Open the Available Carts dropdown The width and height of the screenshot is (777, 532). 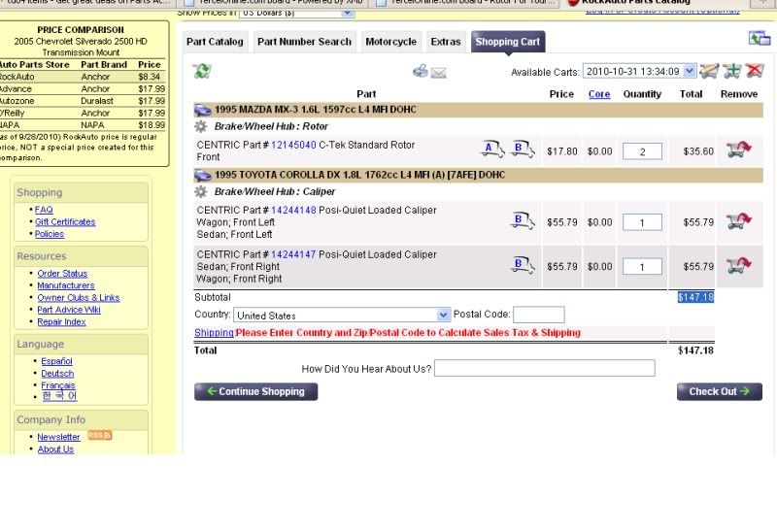639,71
